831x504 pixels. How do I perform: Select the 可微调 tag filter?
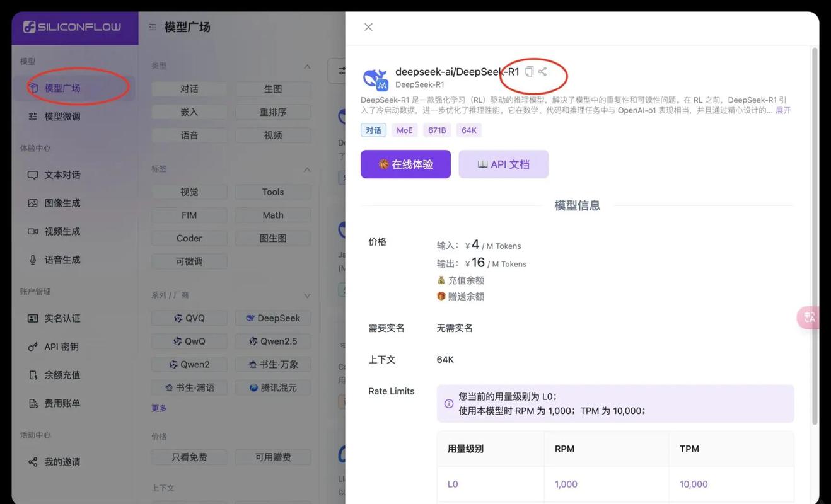click(189, 261)
